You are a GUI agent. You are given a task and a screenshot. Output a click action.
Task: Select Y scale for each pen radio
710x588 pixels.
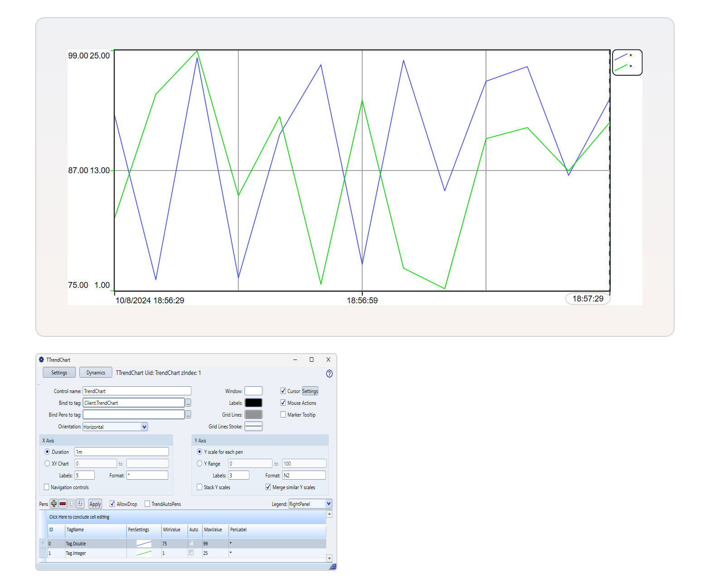click(x=199, y=452)
